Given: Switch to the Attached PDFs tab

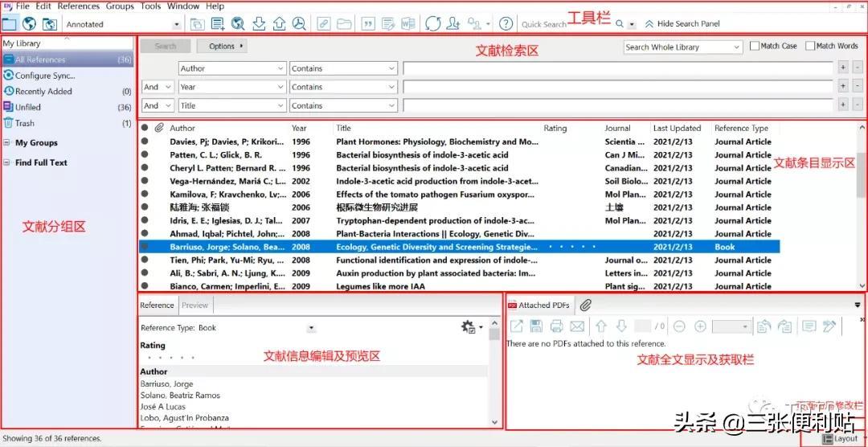Looking at the screenshot, I should (x=538, y=305).
